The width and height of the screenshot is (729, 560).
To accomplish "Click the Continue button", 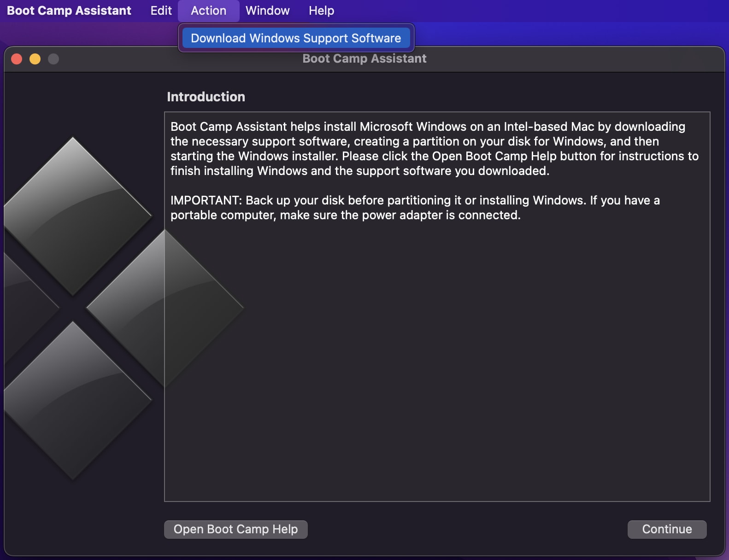I will coord(667,529).
